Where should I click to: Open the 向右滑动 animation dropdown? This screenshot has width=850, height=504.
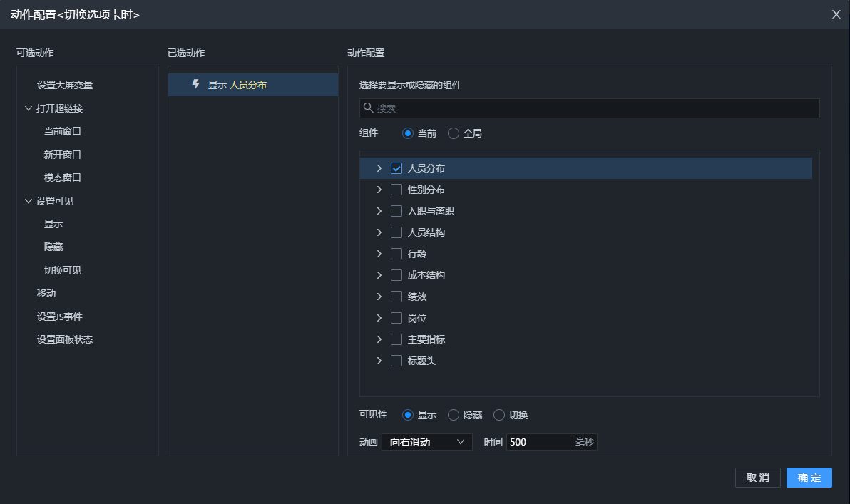[427, 442]
